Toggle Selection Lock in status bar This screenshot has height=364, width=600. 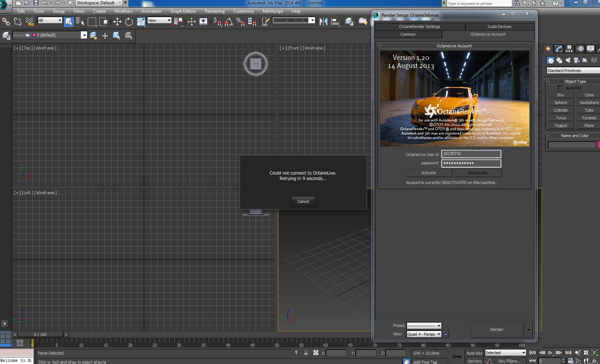click(x=306, y=353)
